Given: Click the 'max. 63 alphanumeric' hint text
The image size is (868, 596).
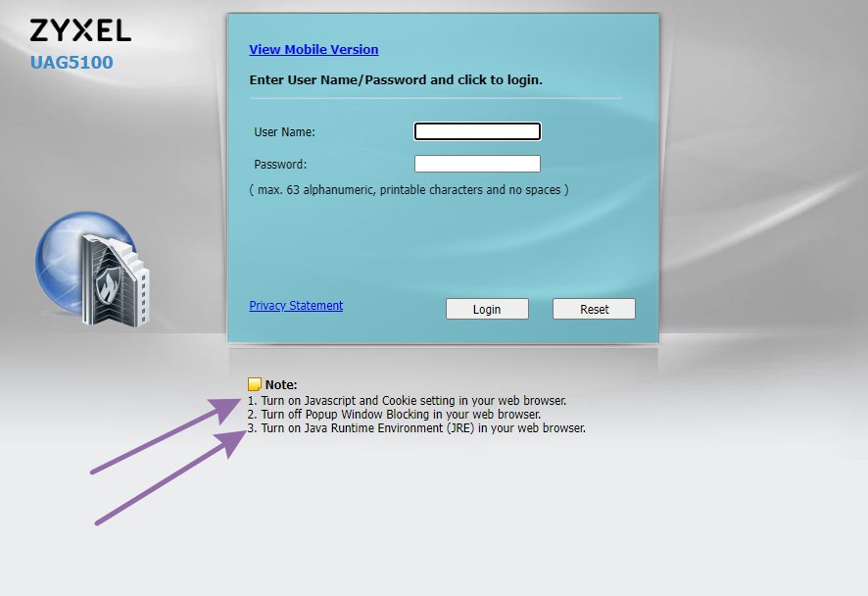Looking at the screenshot, I should point(409,189).
